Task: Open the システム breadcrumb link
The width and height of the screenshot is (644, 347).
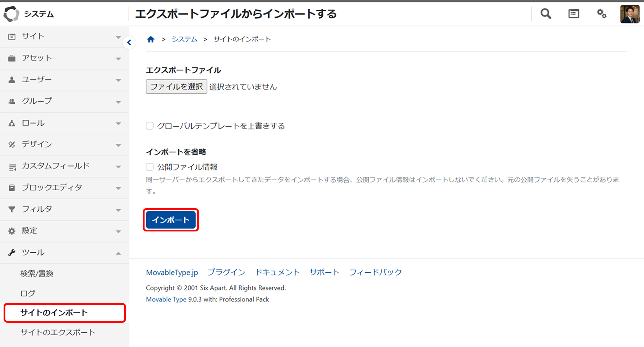Action: coord(185,39)
